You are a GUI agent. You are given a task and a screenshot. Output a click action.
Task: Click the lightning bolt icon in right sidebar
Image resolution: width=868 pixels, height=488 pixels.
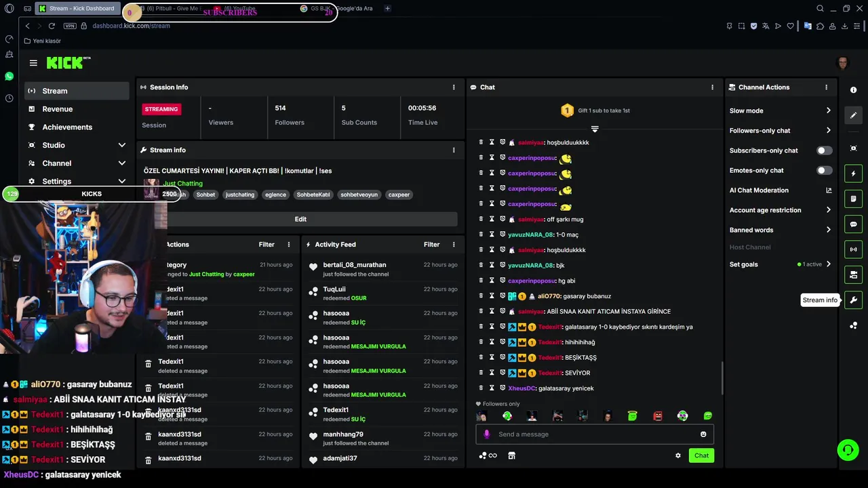[853, 174]
